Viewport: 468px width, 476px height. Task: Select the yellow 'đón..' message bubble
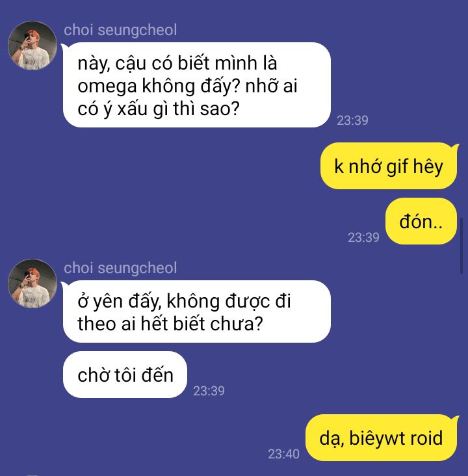click(421, 221)
